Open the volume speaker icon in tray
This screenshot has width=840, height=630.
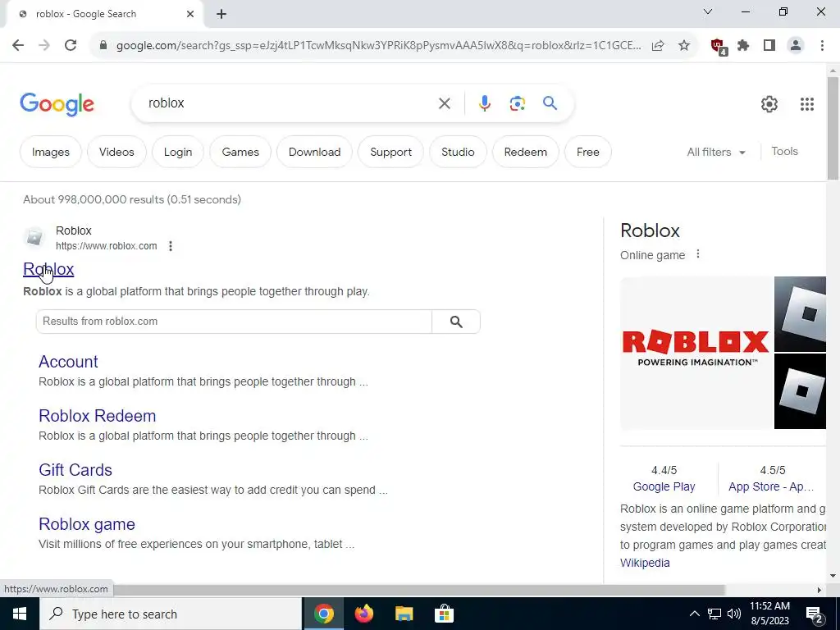[734, 614]
